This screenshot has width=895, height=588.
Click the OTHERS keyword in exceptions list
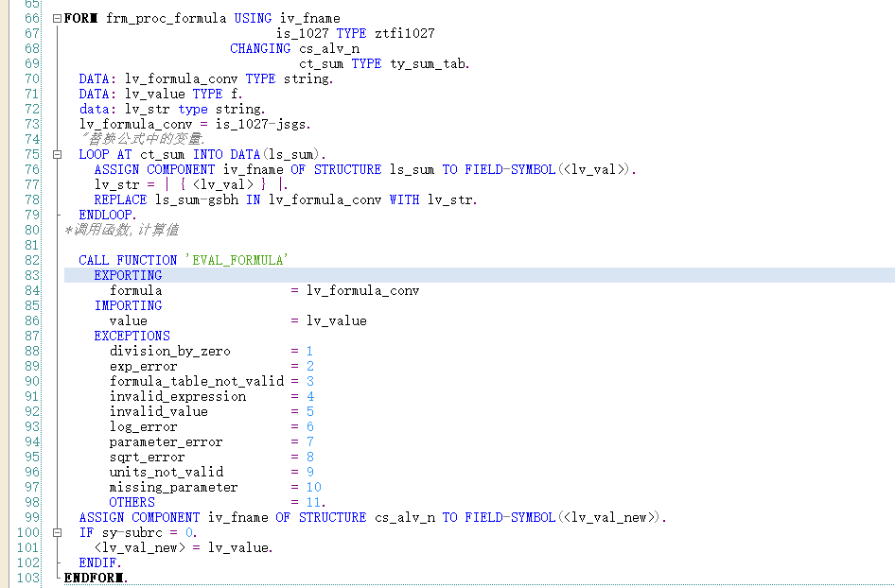pyautogui.click(x=132, y=503)
